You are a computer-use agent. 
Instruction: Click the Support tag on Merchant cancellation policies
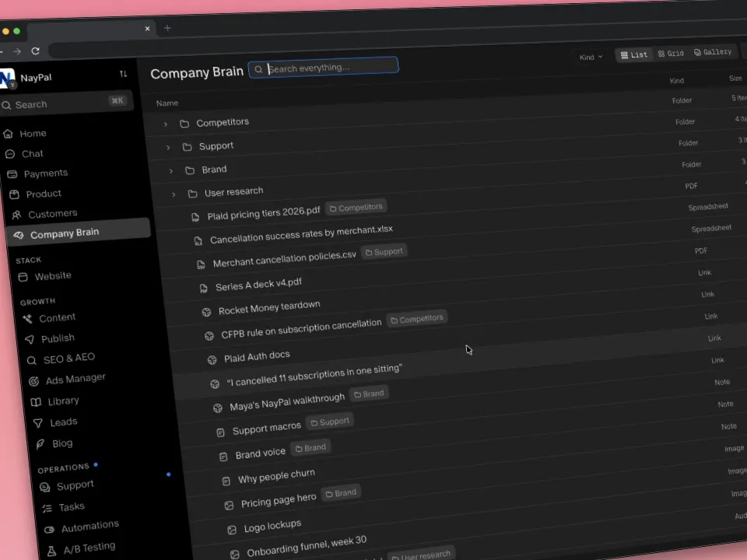pyautogui.click(x=384, y=252)
